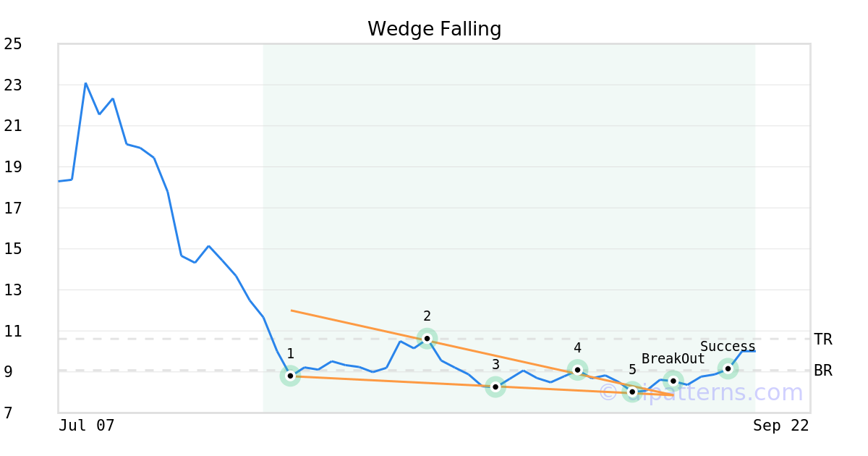
Task: Click the TR level label
Action: (822, 339)
